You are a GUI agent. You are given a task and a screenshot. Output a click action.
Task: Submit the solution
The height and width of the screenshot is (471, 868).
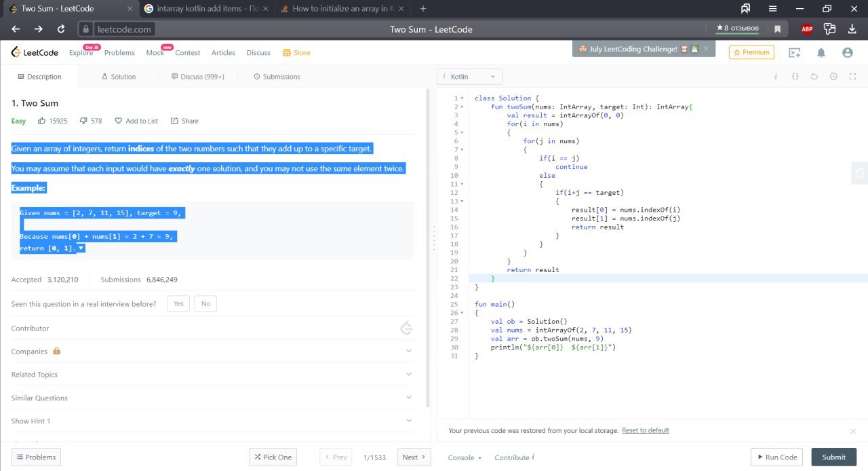pos(833,457)
